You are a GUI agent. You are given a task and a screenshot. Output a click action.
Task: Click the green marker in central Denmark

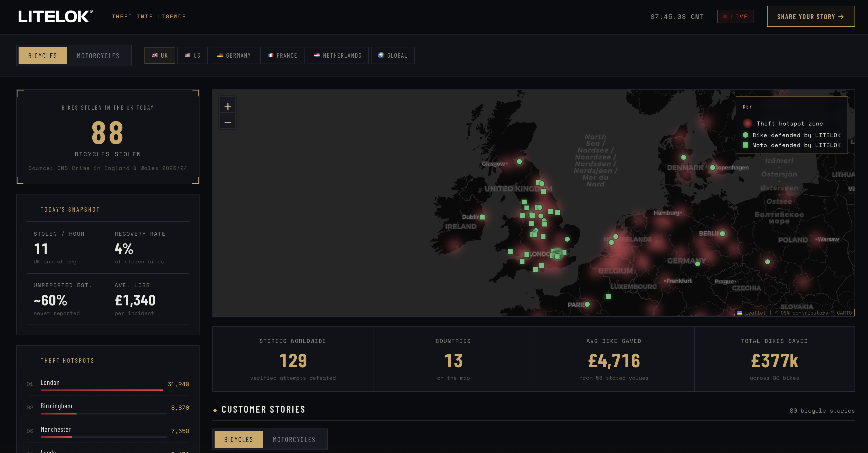click(x=683, y=157)
